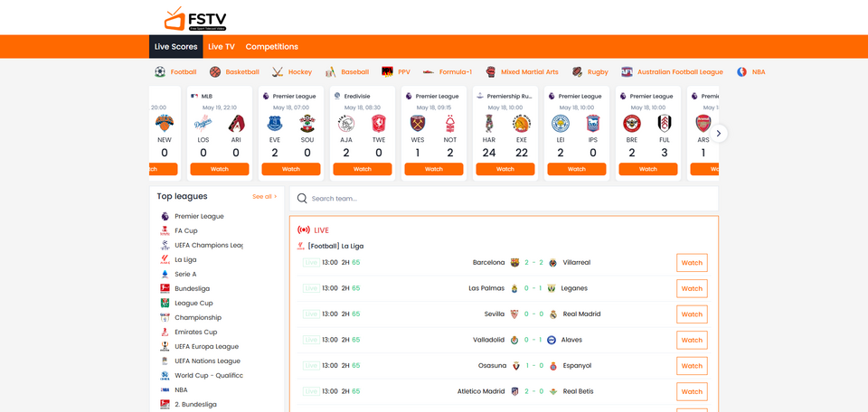Watch Valladolid vs Alaves live
868x412 pixels.
(692, 340)
